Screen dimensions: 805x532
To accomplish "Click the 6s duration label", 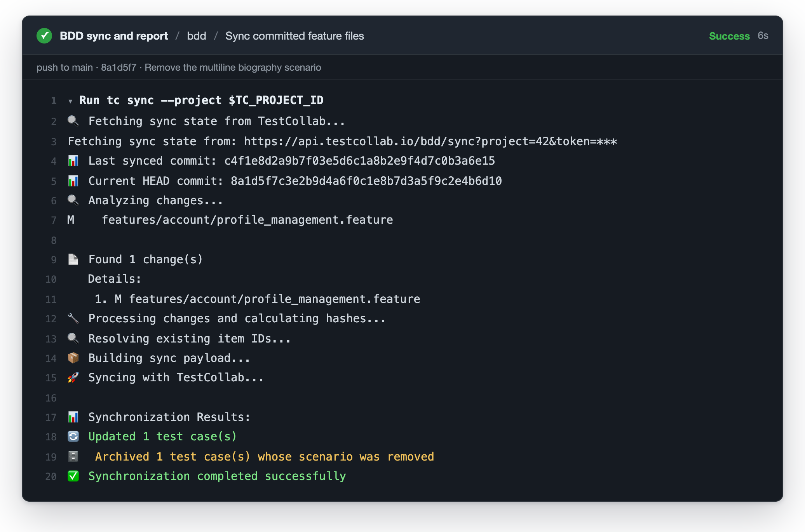I will [763, 36].
